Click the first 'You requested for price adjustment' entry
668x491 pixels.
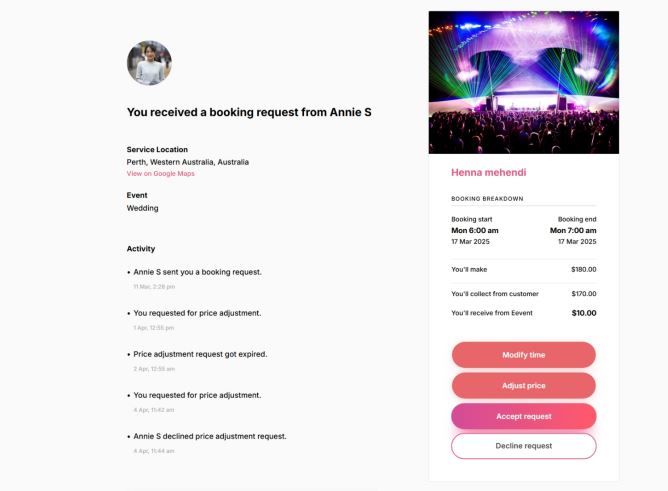pos(197,313)
